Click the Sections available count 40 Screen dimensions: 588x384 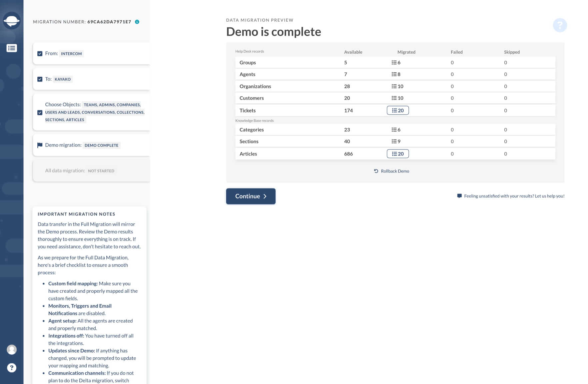[x=347, y=142]
